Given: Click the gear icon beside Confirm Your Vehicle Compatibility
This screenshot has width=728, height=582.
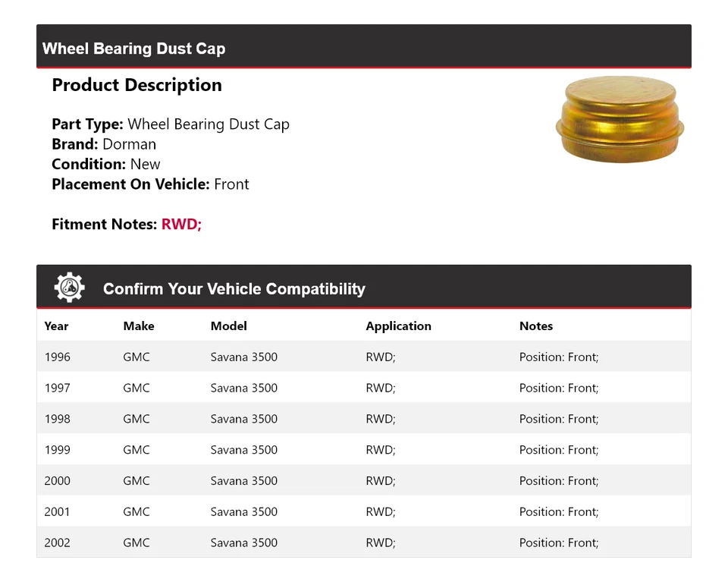Looking at the screenshot, I should point(69,288).
